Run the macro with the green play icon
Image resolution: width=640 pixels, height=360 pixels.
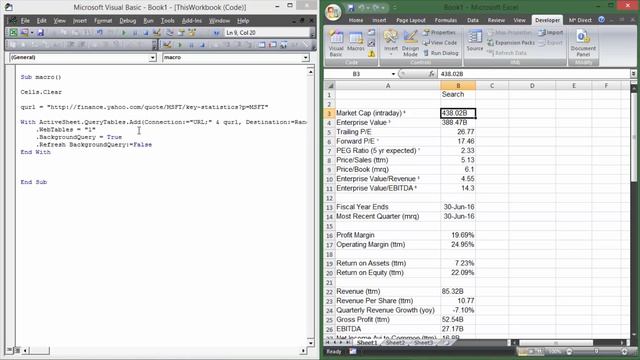(124, 32)
